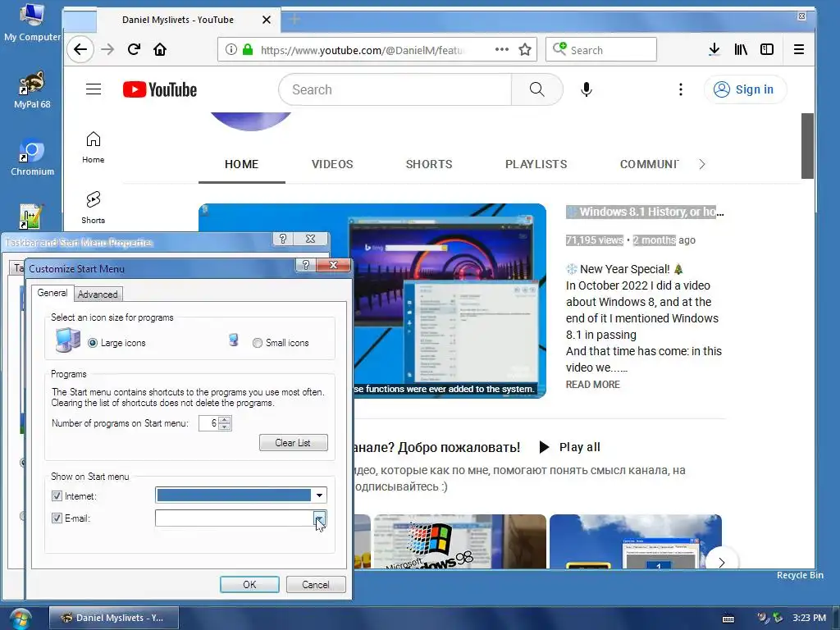The image size is (840, 630).
Task: Click the green padlock security icon
Action: [x=248, y=49]
